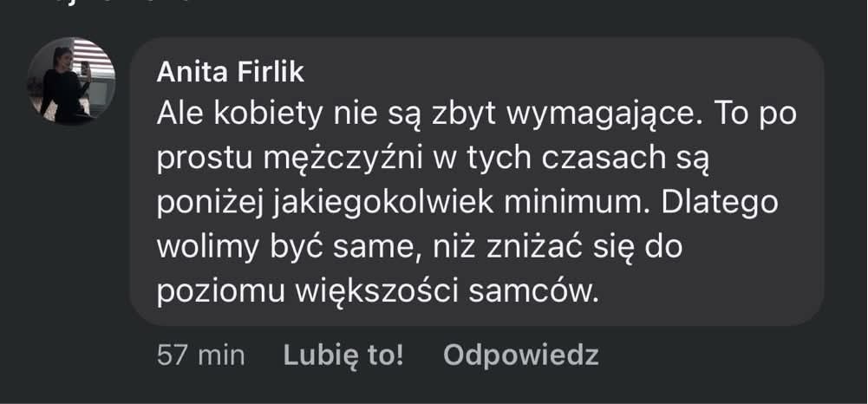Open the "57 min" comment timestamp
This screenshot has width=868, height=404.
[201, 354]
